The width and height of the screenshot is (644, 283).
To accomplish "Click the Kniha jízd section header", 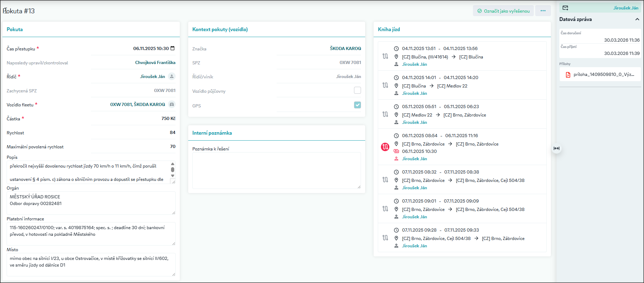I will (389, 29).
